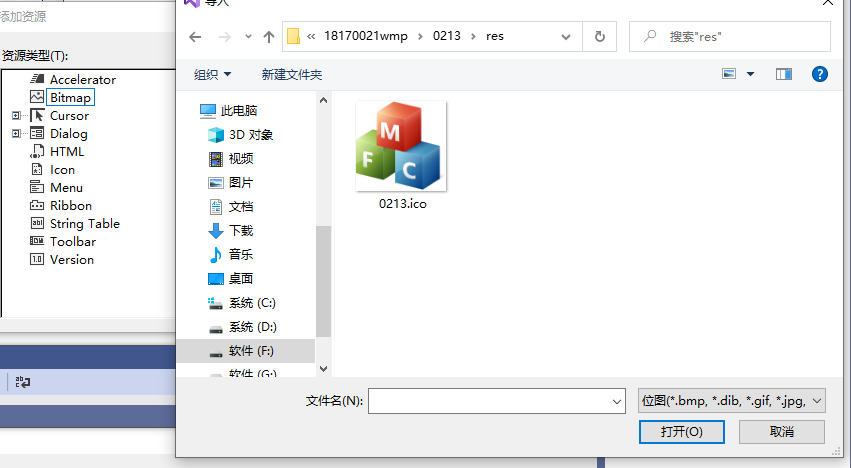Open the 位图 file type filter dropdown
The width and height of the screenshot is (851, 468).
coord(732,401)
